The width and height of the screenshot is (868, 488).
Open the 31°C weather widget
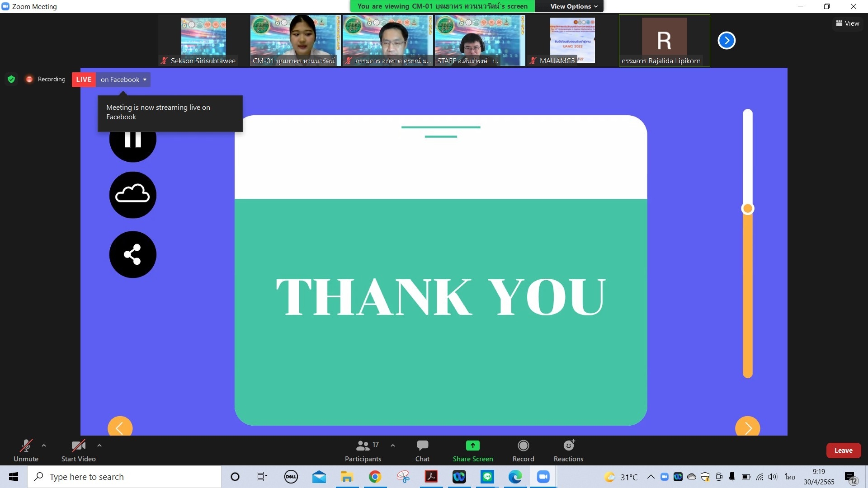[x=621, y=477]
